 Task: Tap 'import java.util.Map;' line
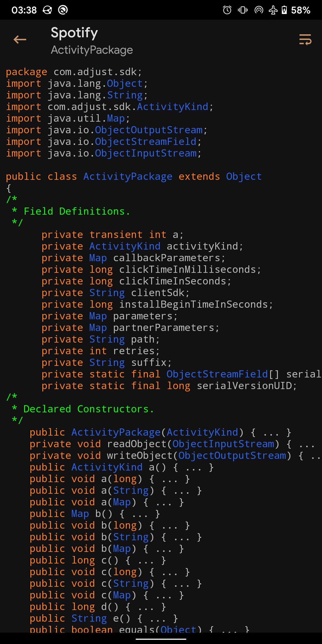coord(68,118)
